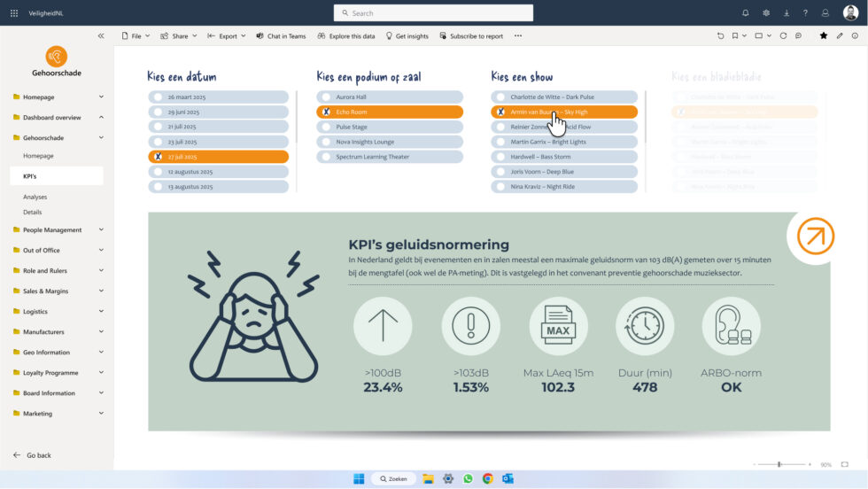Viewport: 868px width, 489px height.
Task: Open the Export dropdown menu
Action: coord(226,36)
